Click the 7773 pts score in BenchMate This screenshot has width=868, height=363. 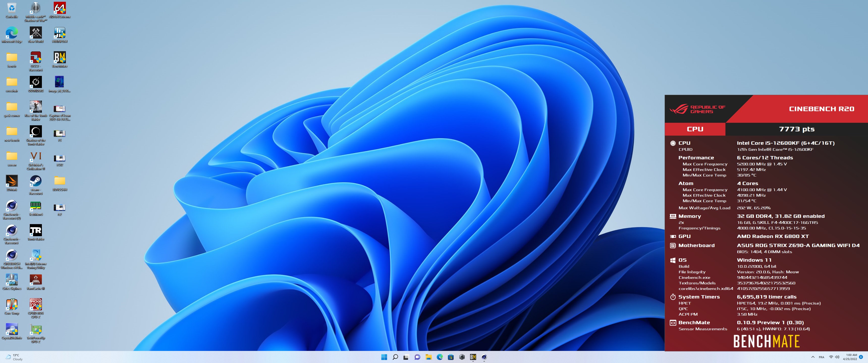click(797, 129)
